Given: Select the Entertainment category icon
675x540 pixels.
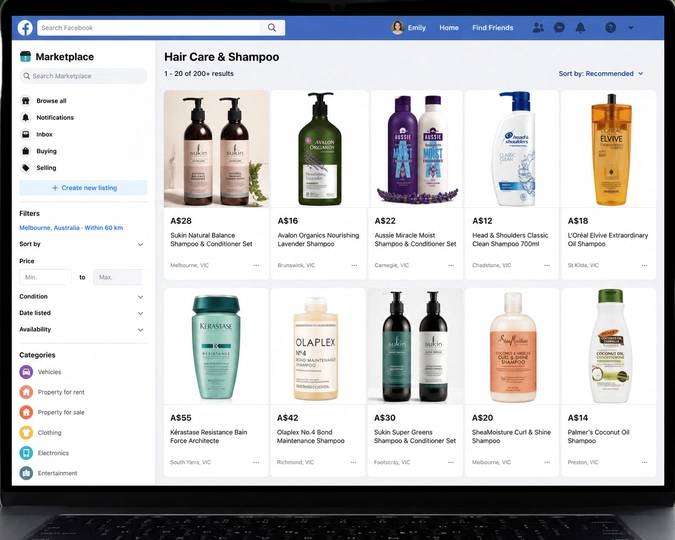Looking at the screenshot, I should click(26, 473).
